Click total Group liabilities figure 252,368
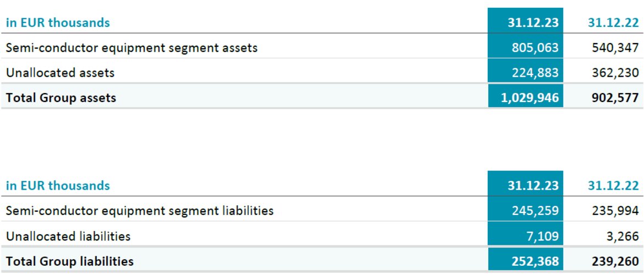This screenshot has height=274, width=644. pyautogui.click(x=535, y=261)
